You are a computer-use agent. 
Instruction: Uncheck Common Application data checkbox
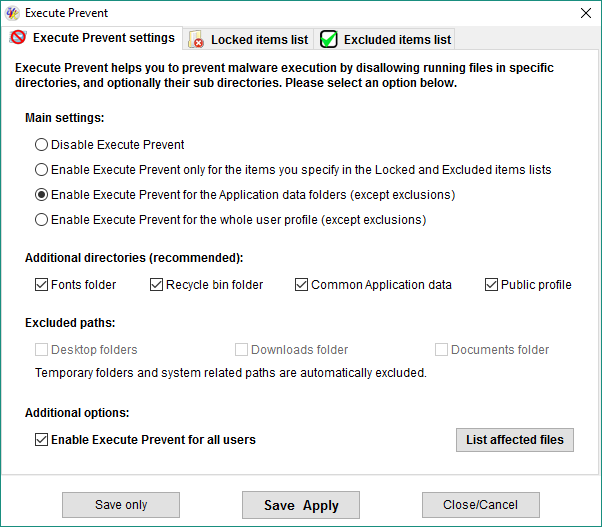(x=301, y=285)
